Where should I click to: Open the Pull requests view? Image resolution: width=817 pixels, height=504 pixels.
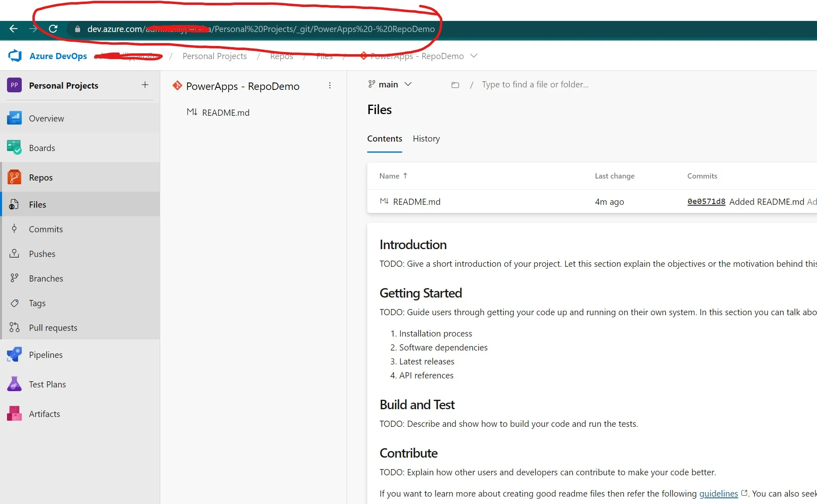53,328
